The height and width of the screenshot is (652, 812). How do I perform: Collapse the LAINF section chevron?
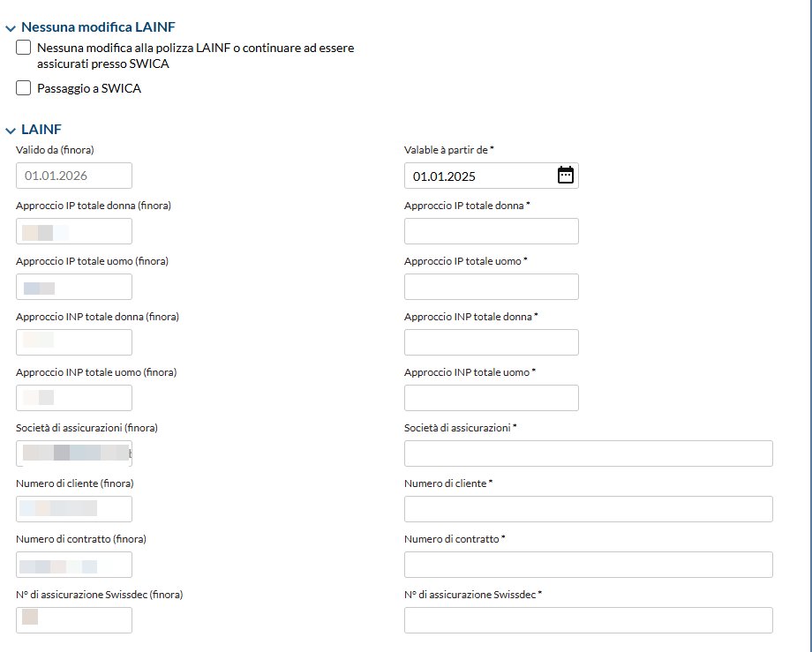(x=11, y=131)
